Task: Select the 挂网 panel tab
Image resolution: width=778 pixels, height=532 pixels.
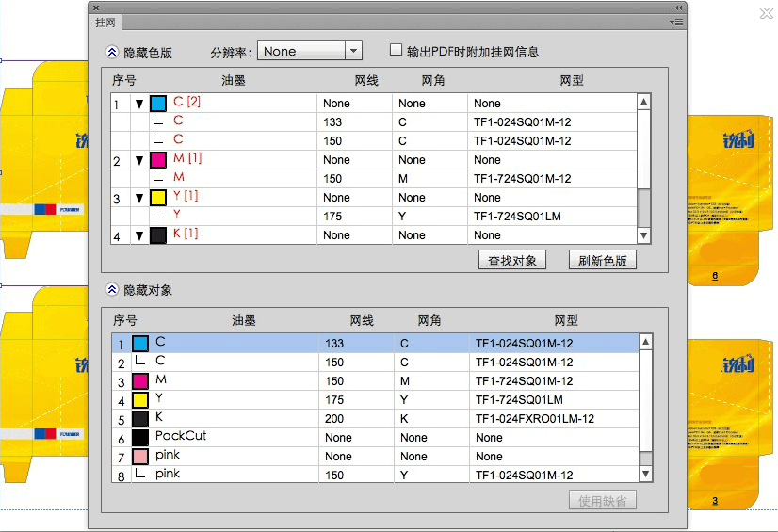Action: coord(105,22)
